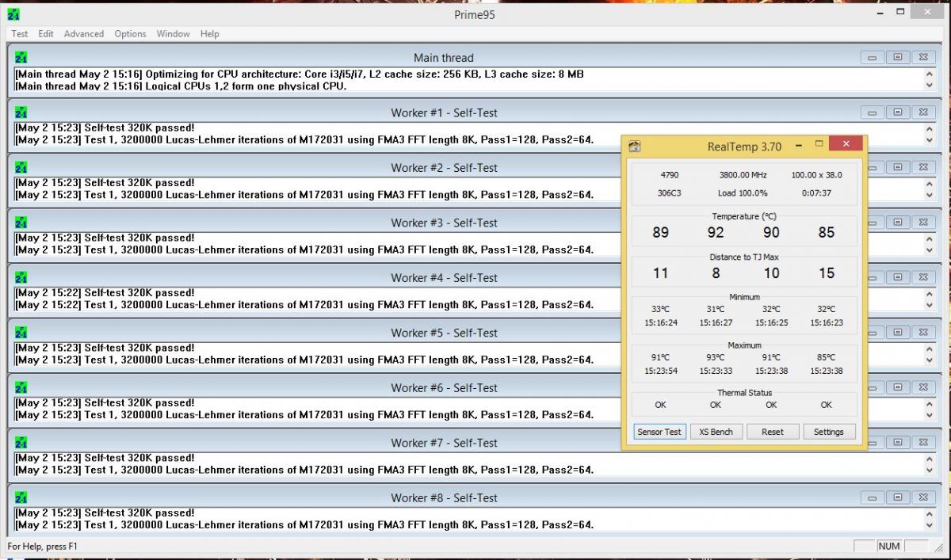
Task: Click the Main thread title bar
Action: pyautogui.click(x=444, y=58)
